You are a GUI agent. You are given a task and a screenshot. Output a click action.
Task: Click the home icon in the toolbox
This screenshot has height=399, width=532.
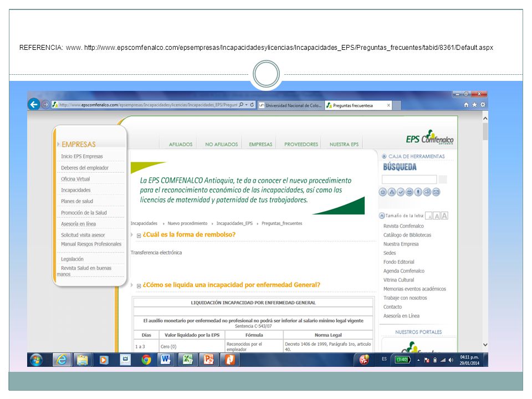[383, 192]
